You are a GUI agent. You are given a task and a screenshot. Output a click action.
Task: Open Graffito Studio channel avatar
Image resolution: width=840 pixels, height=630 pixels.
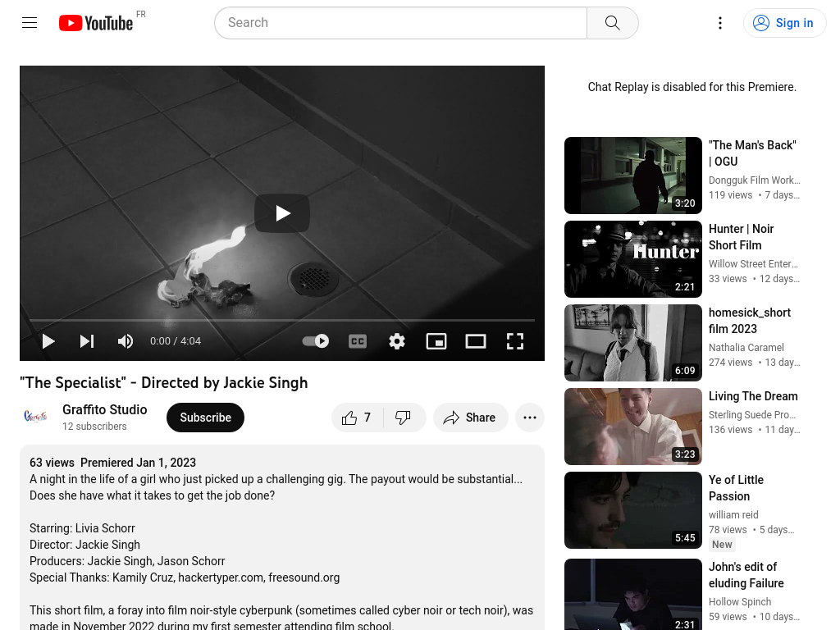[35, 417]
